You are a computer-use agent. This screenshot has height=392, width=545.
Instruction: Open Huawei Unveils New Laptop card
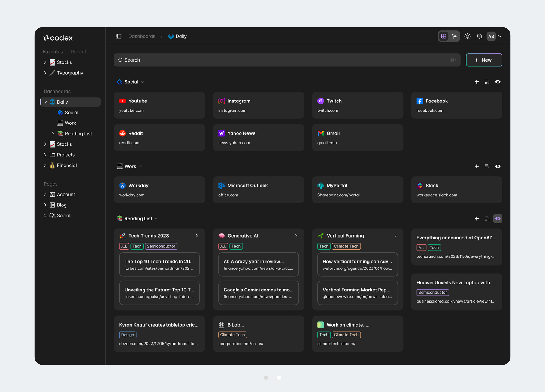tap(457, 292)
